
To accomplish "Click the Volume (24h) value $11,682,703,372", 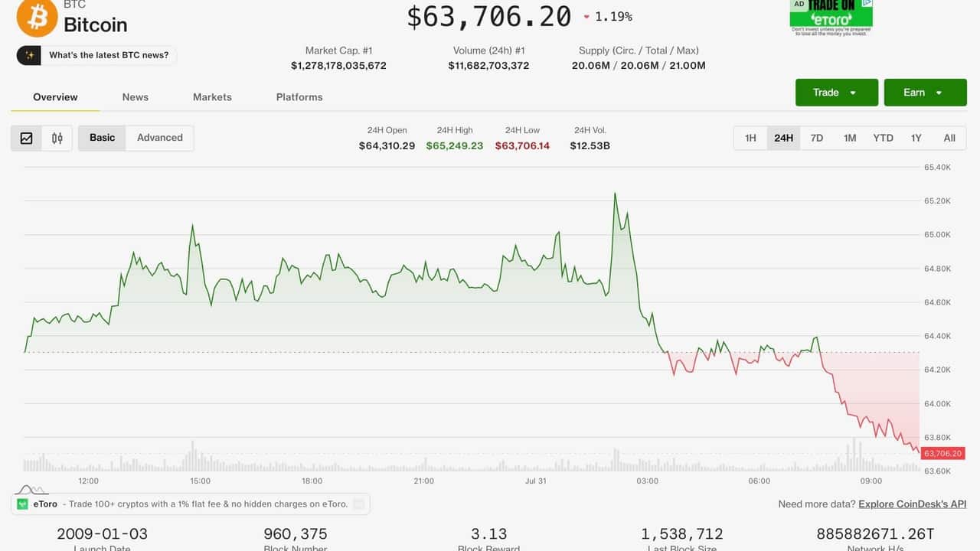I will tap(488, 66).
